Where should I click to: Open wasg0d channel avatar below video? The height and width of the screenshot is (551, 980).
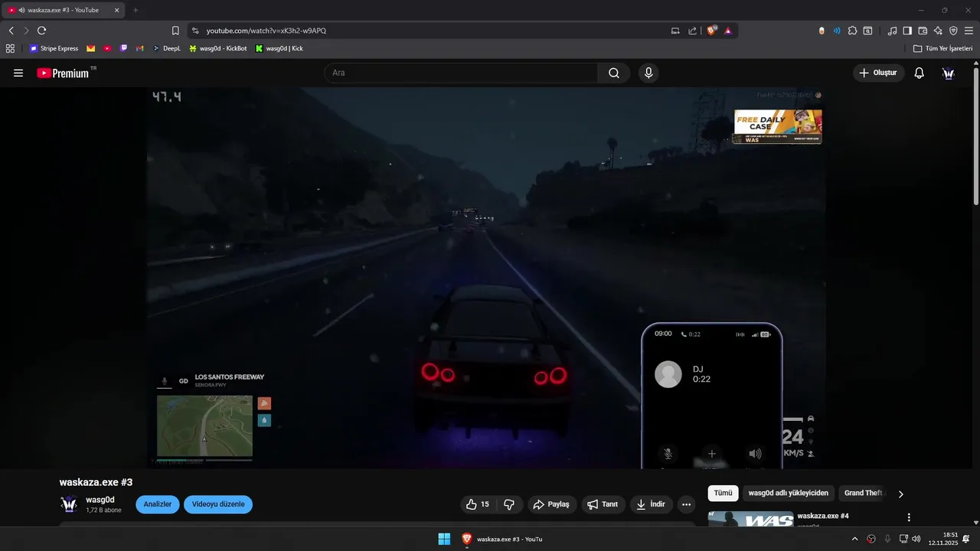pyautogui.click(x=69, y=504)
